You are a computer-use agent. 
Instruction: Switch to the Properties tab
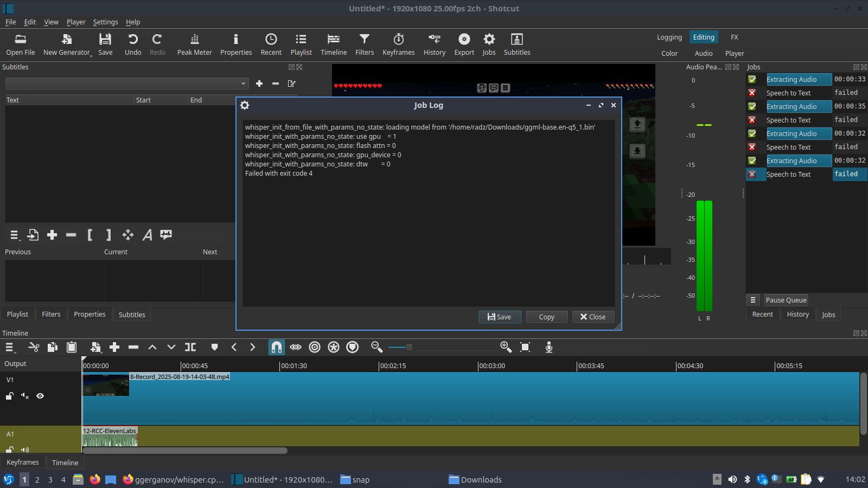pyautogui.click(x=89, y=314)
